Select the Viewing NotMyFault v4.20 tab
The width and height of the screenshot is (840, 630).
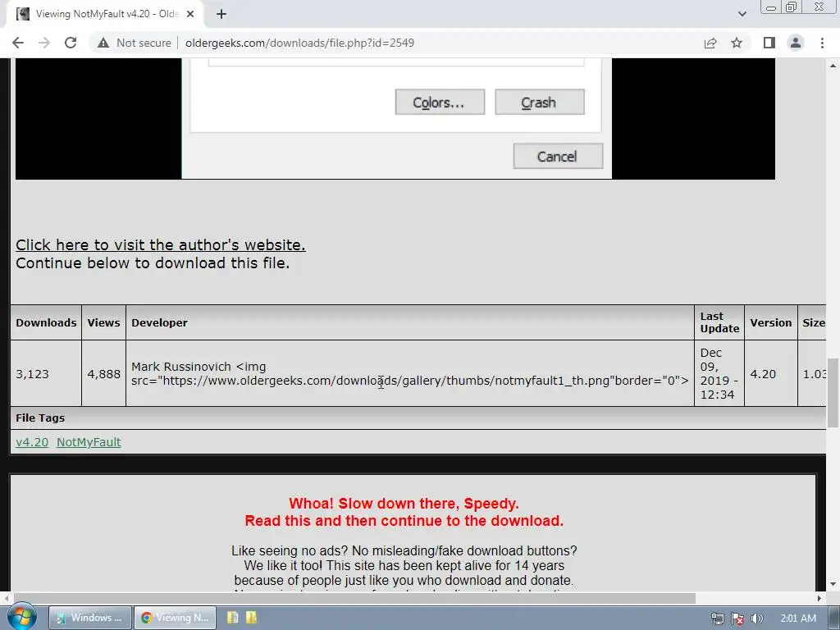pos(104,14)
